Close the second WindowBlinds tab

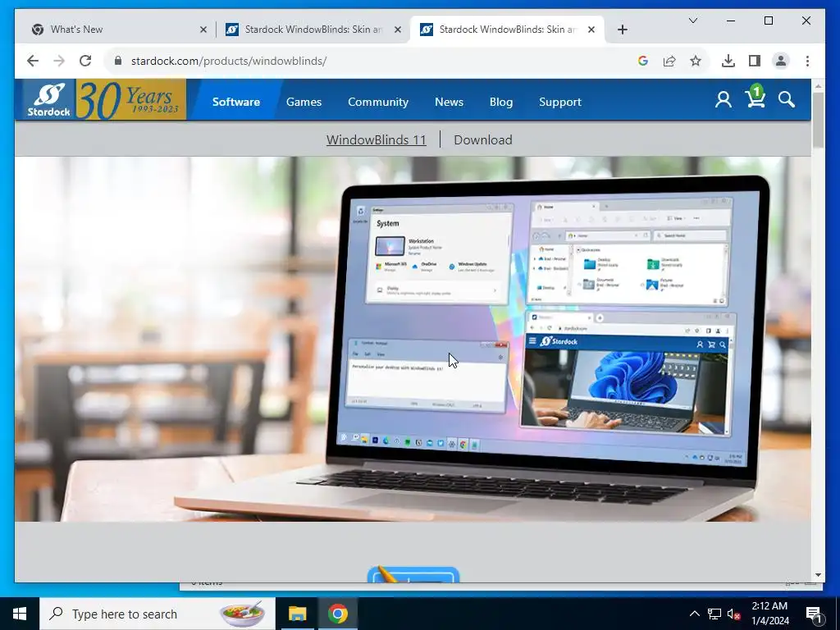pyautogui.click(x=398, y=30)
